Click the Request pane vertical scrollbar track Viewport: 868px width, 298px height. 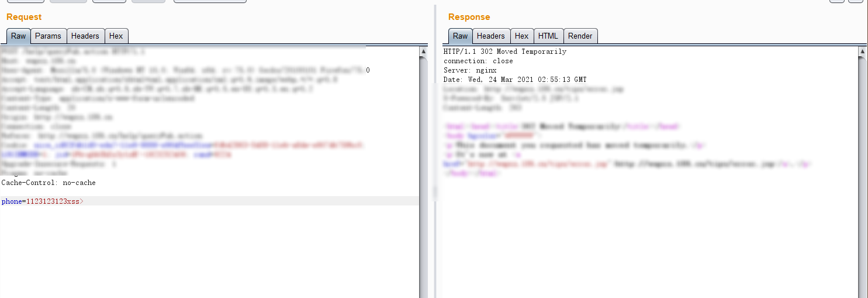pyautogui.click(x=424, y=176)
